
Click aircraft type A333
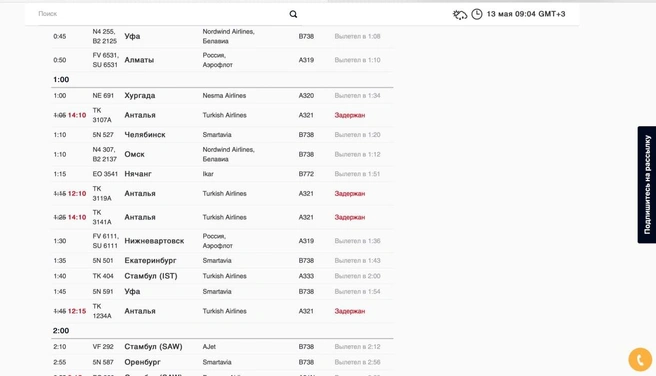click(x=306, y=276)
